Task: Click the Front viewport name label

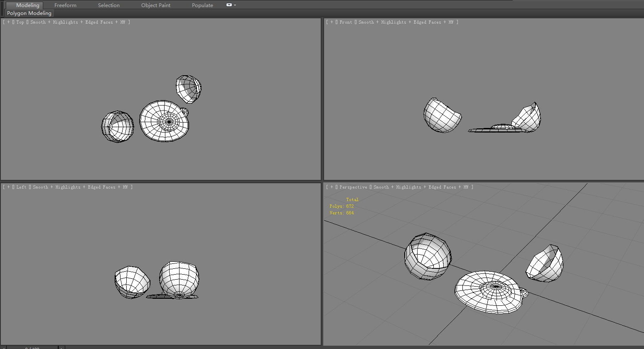Action: click(346, 22)
